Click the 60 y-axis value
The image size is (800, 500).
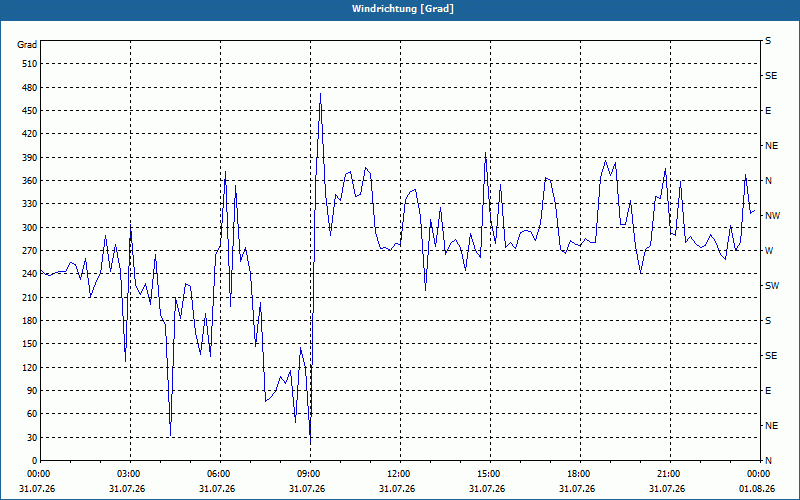tap(32, 414)
